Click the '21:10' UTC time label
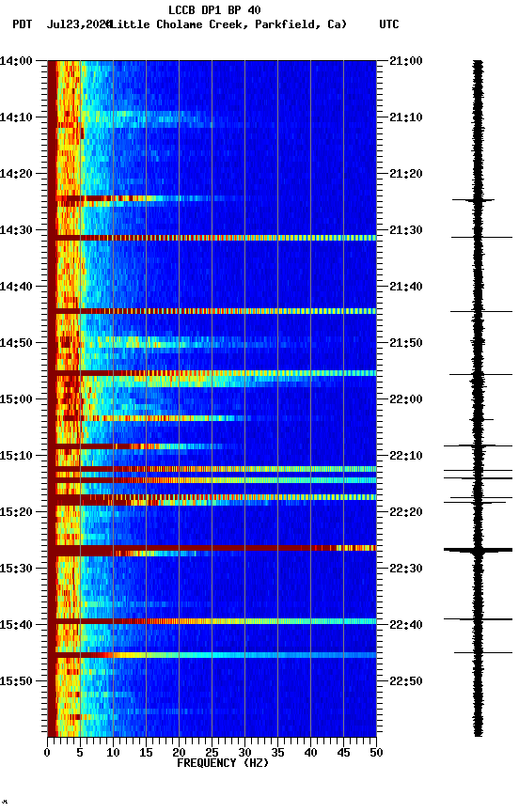 [406, 117]
